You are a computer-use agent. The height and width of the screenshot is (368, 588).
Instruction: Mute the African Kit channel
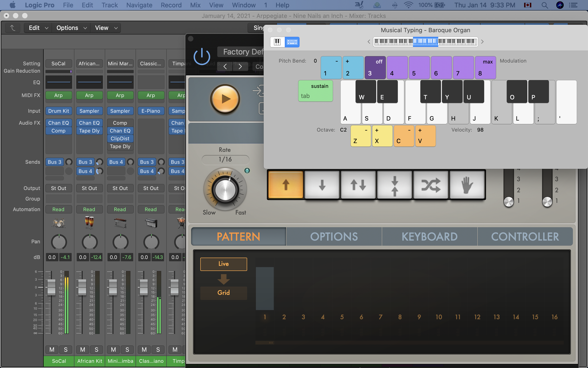pyautogui.click(x=83, y=350)
